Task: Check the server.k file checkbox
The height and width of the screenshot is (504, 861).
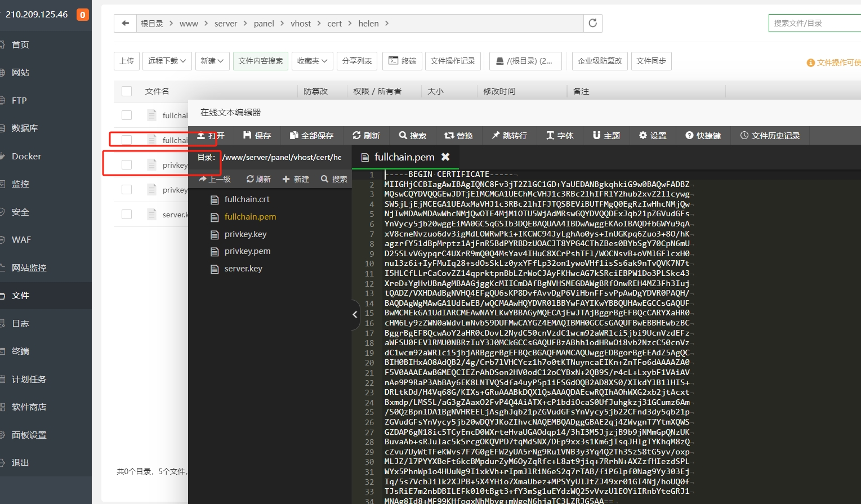Action: (x=126, y=214)
